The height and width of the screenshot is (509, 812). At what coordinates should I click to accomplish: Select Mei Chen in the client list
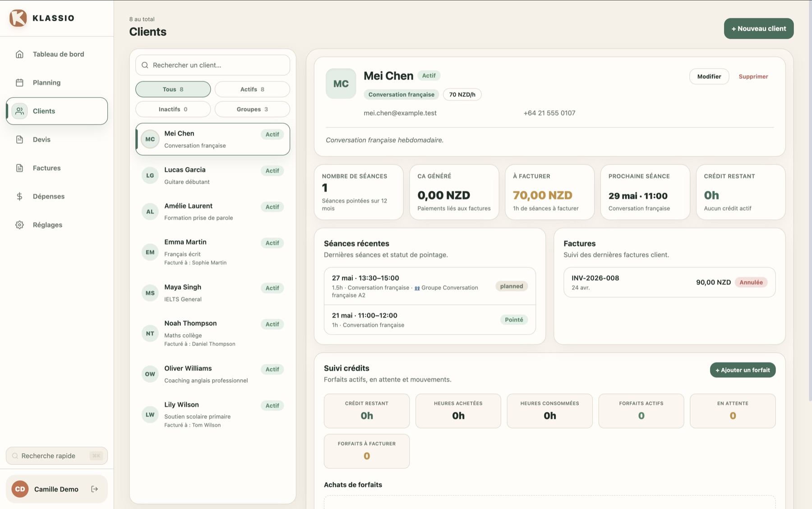[x=212, y=139]
